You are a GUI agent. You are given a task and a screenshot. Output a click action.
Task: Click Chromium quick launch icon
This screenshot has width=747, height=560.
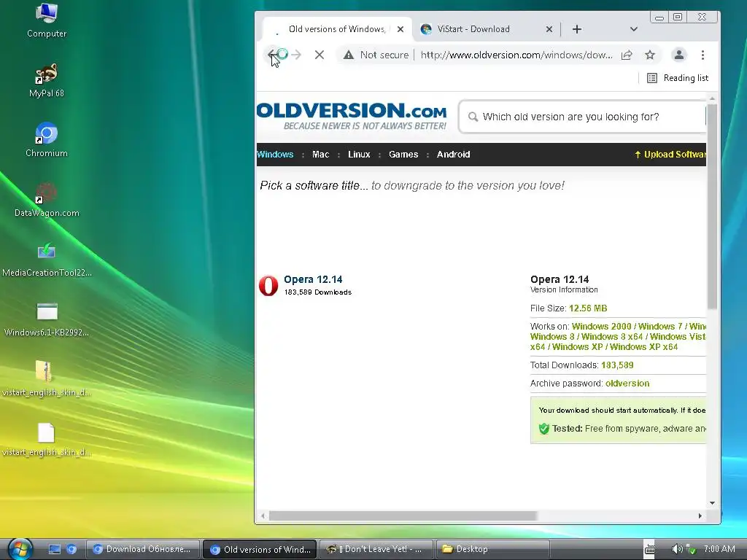(71, 549)
